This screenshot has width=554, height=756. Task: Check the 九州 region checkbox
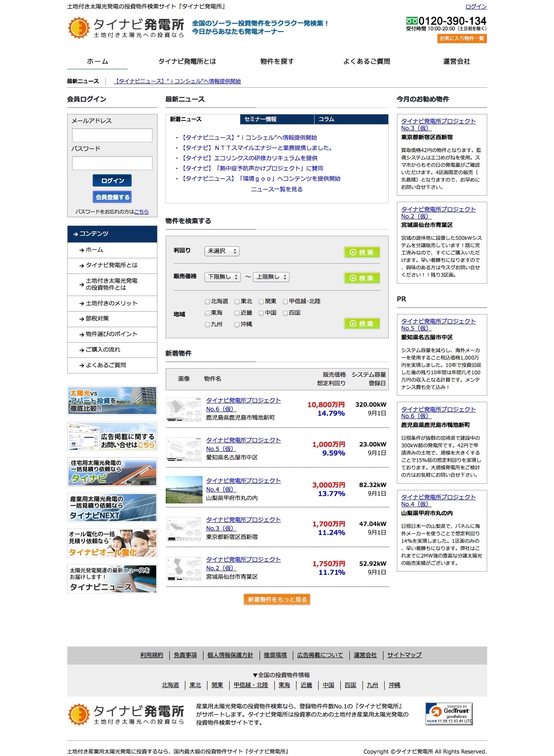tap(207, 325)
